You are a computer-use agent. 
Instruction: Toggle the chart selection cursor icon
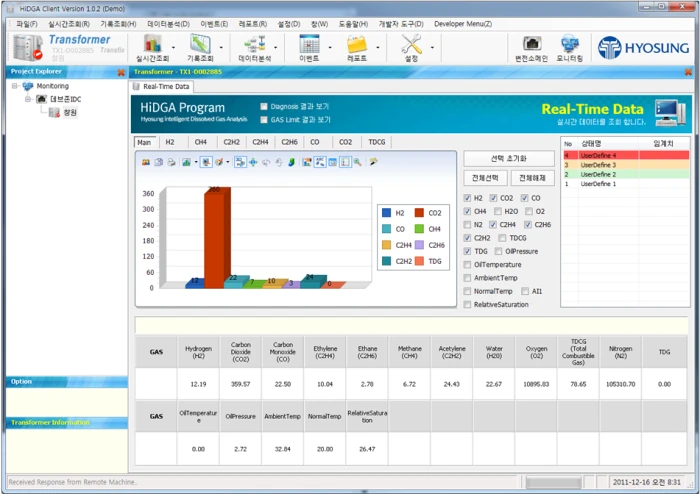206,162
